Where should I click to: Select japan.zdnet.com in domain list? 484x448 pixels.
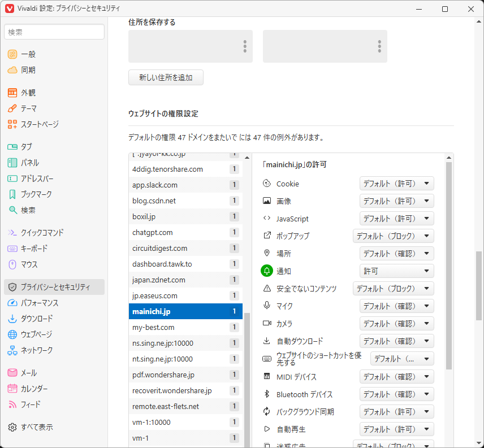[185, 280]
